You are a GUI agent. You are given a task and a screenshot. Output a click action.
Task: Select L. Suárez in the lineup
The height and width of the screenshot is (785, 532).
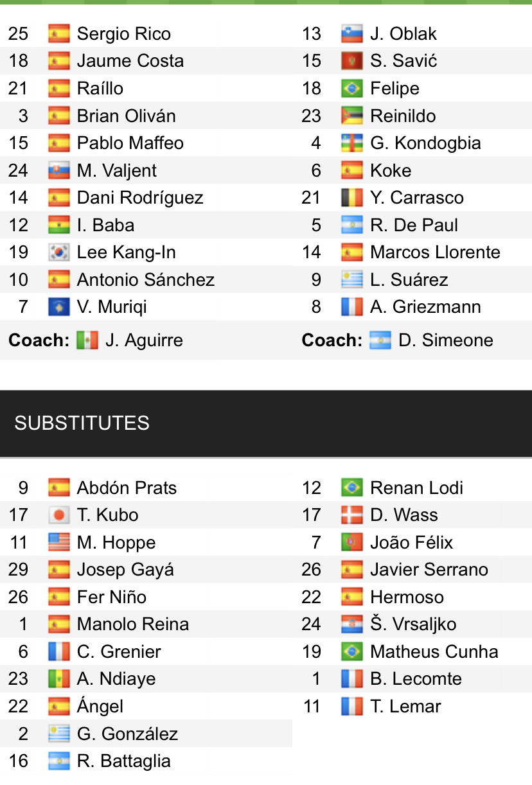(x=409, y=280)
